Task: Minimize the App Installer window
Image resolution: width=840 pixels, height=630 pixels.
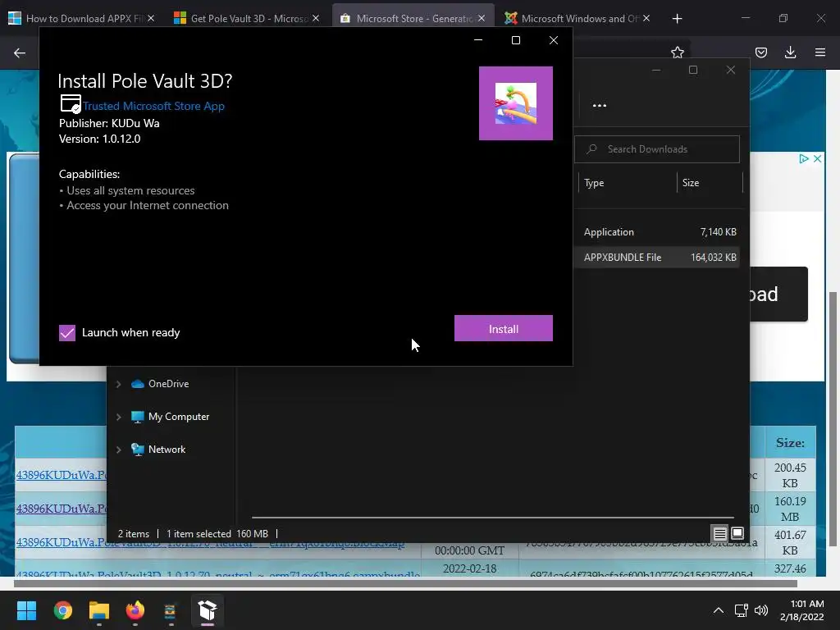Action: click(x=478, y=40)
